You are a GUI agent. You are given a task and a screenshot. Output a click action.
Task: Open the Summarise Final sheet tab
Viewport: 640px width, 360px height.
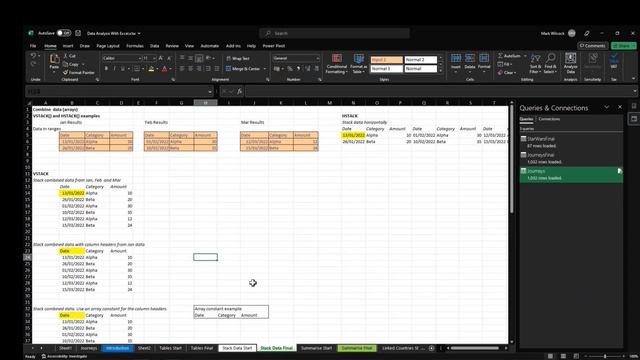point(357,348)
